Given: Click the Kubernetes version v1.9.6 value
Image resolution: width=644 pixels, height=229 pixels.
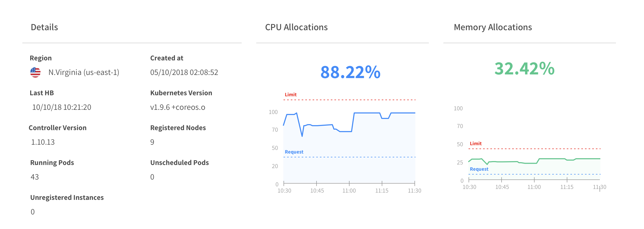Looking at the screenshot, I should coord(178,107).
